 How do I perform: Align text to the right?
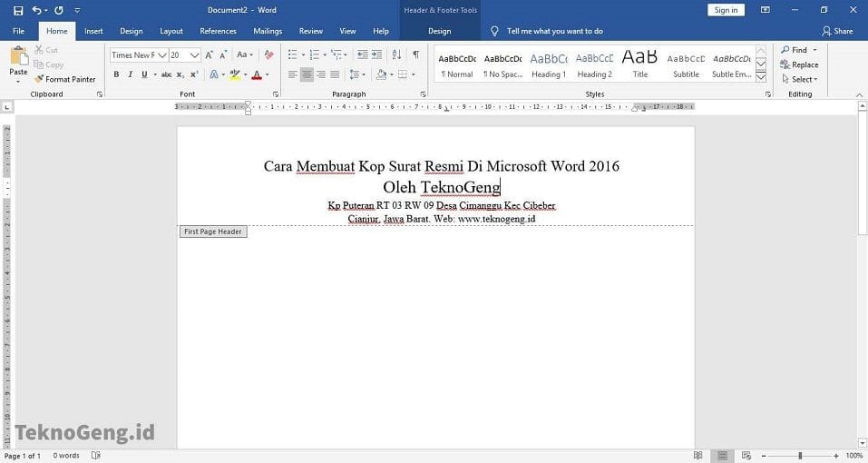pos(321,74)
